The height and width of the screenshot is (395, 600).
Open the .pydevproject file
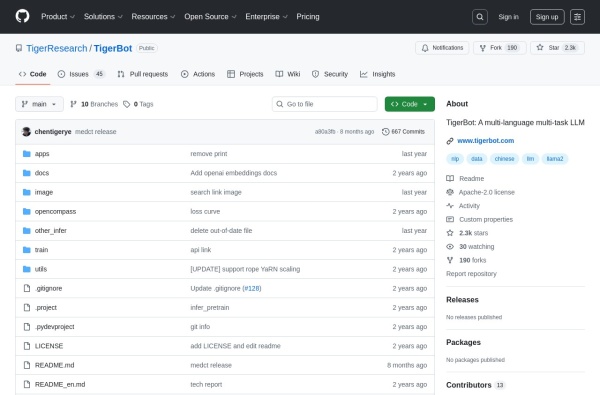(55, 327)
